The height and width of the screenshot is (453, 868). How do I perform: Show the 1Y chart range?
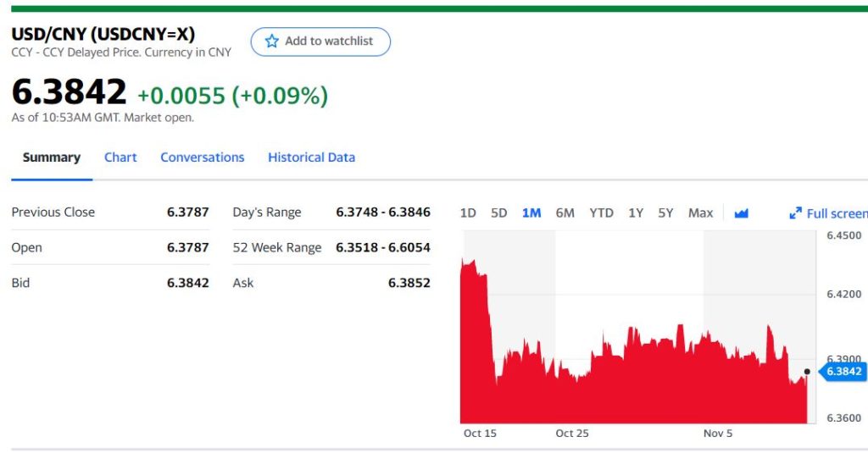click(x=636, y=213)
